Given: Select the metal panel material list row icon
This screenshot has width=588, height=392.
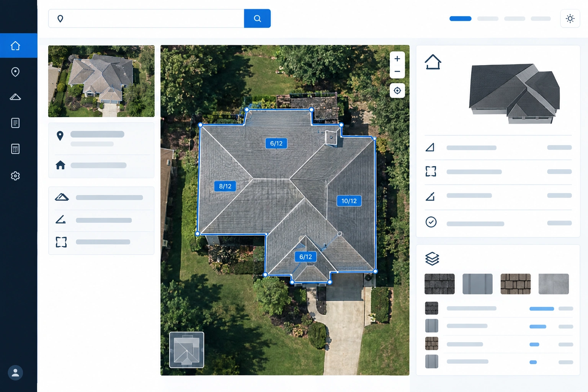Looking at the screenshot, I should click(x=431, y=326).
